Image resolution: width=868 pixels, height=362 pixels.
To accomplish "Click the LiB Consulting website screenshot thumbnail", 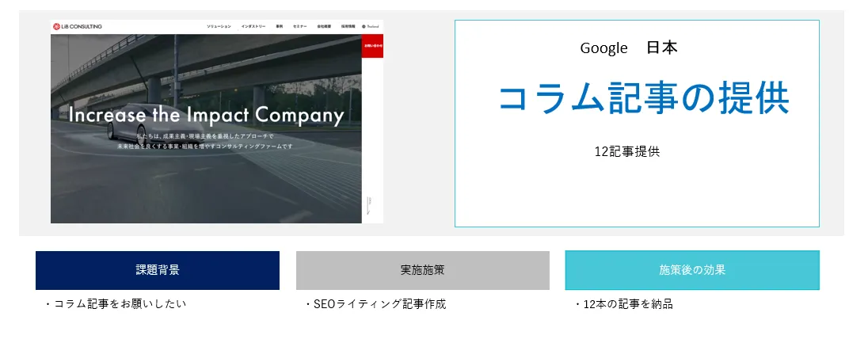I will point(216,122).
